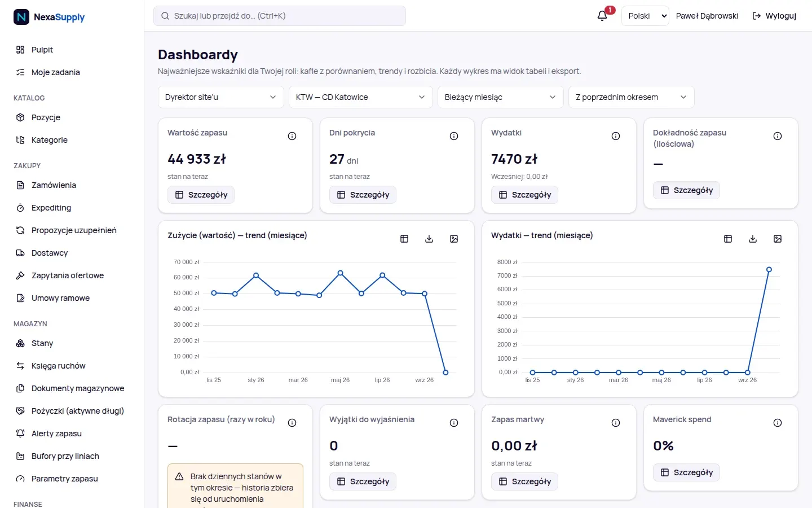812x508 pixels.
Task: Open Paweł Dąbrowski user profile
Action: pyautogui.click(x=707, y=16)
